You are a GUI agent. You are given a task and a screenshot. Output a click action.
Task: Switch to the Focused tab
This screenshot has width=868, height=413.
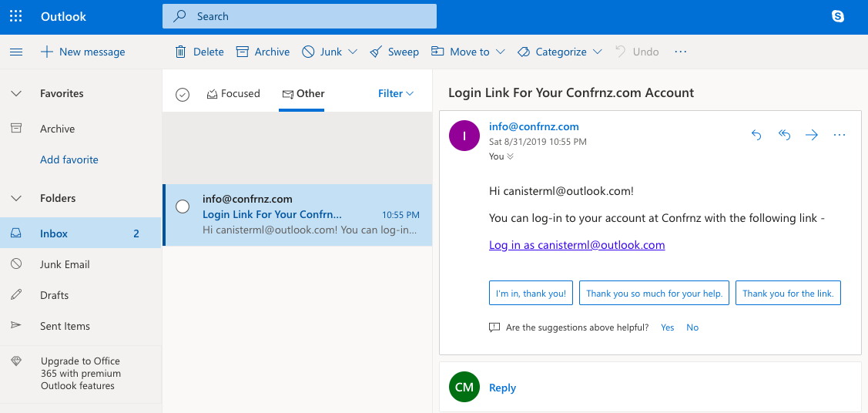(x=233, y=93)
